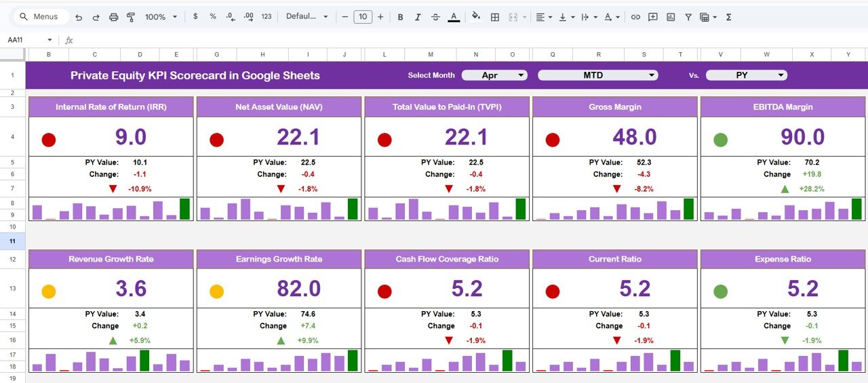Open the Functions sigma icon
This screenshot has width=868, height=383.
coord(729,17)
